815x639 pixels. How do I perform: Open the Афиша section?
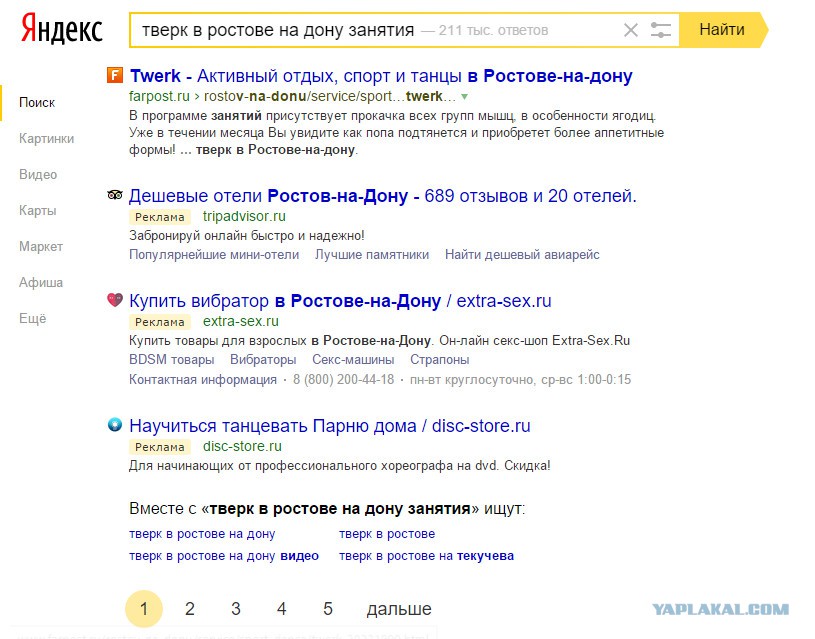click(x=41, y=282)
